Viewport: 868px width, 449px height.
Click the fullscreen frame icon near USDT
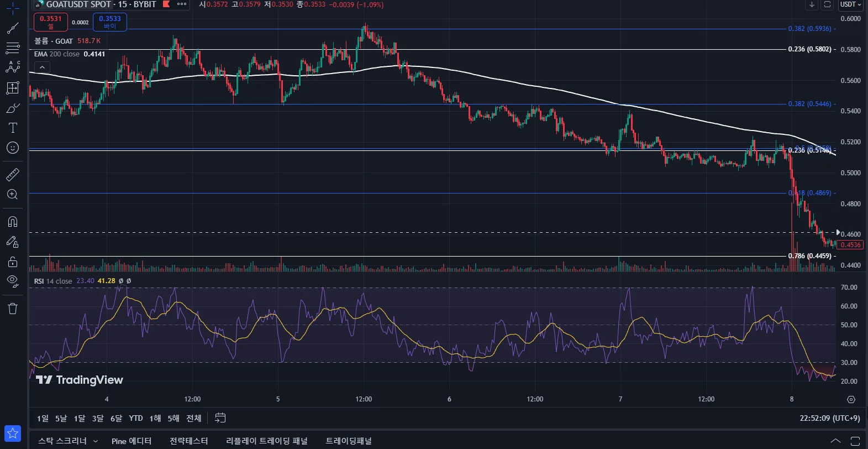(x=827, y=4)
